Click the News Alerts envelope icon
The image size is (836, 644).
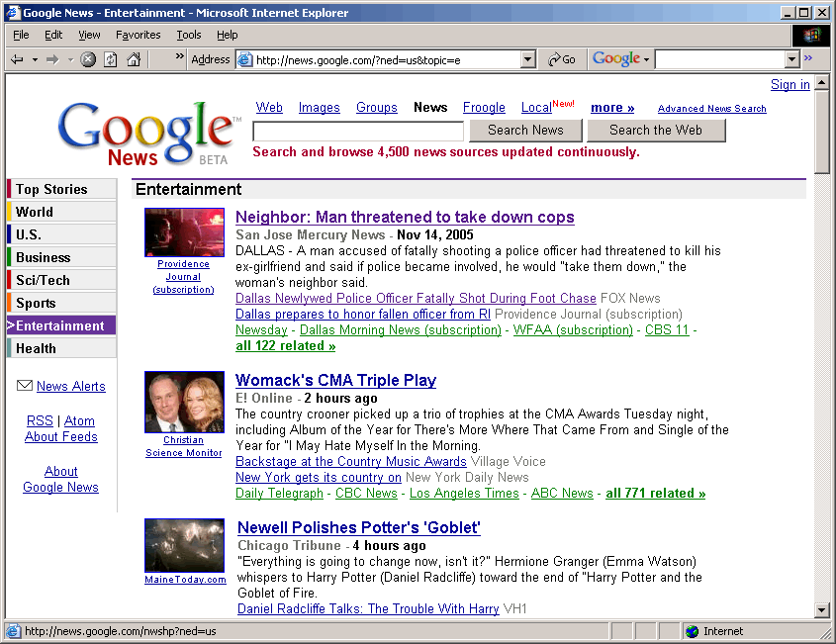click(25, 385)
